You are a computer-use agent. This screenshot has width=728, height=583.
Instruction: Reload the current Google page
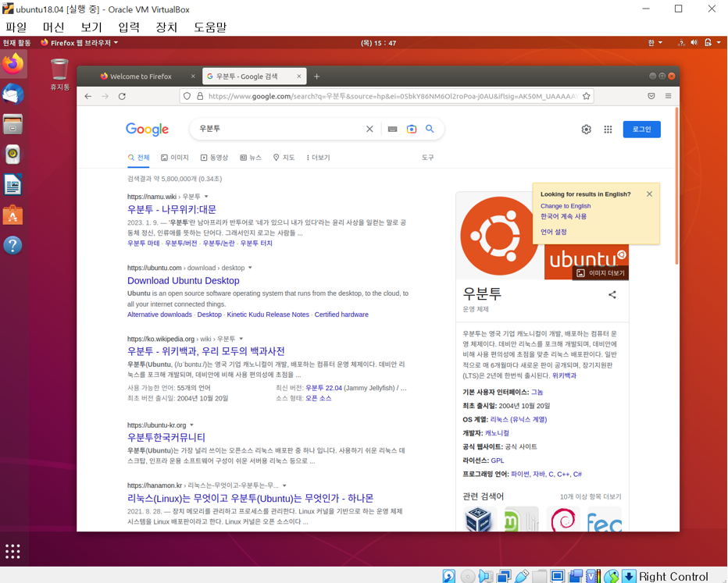122,96
